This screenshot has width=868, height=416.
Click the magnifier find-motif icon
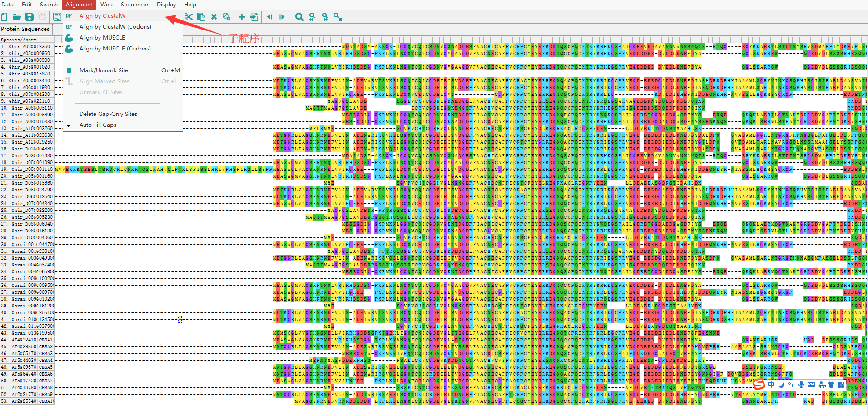coord(299,17)
